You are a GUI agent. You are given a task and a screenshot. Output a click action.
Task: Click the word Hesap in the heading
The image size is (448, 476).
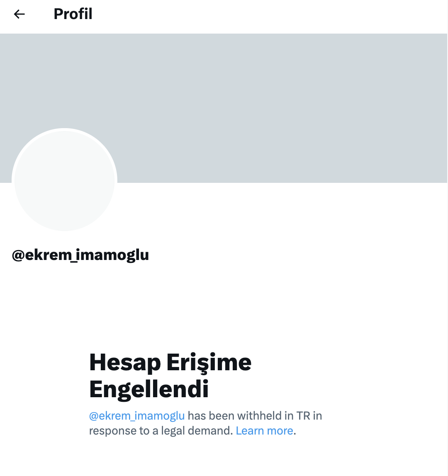click(125, 363)
